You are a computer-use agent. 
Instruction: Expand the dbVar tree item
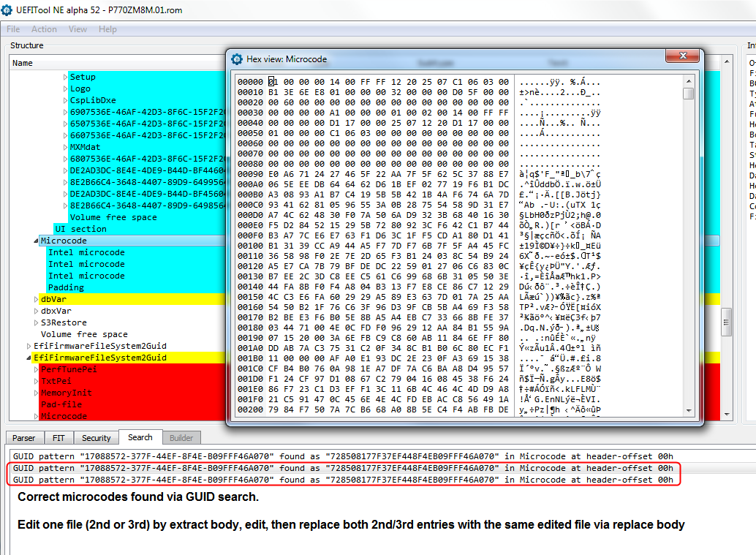36,299
